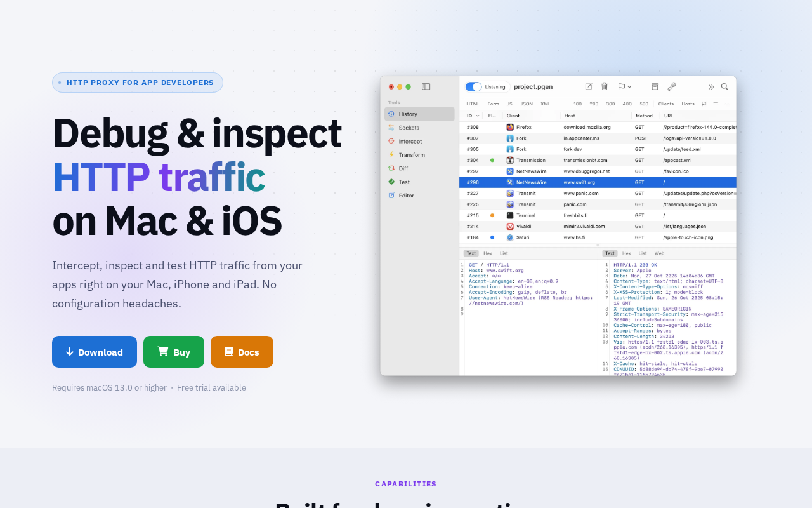812x508 pixels.
Task: Click the Transmission icon in row #304
Action: point(510,160)
